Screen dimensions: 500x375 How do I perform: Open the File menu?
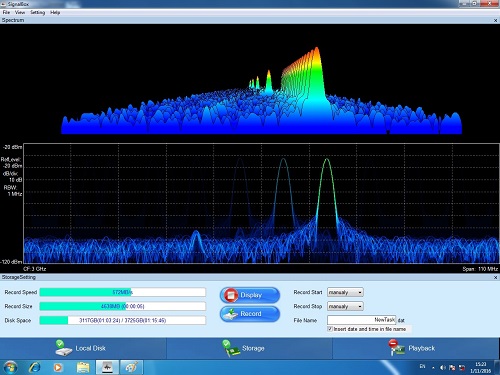point(6,12)
